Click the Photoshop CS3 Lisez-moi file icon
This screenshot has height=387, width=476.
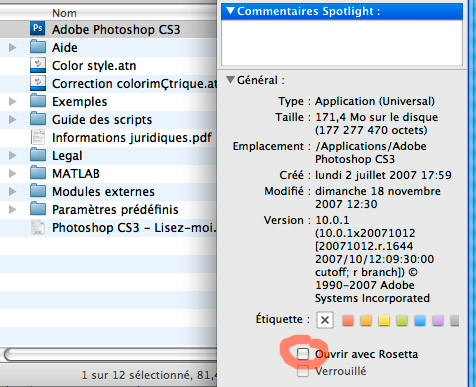pos(38,227)
